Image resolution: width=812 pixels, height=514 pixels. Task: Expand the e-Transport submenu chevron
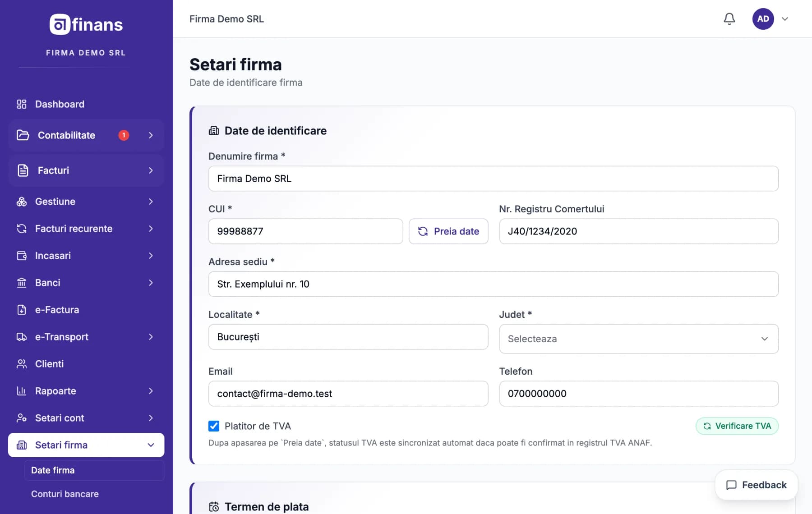[x=151, y=337]
